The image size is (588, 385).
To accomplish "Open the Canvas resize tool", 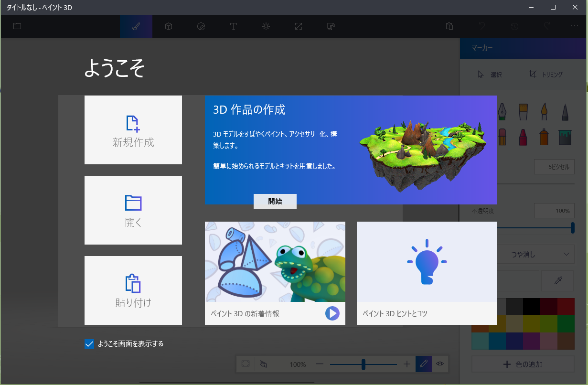I will 299,26.
